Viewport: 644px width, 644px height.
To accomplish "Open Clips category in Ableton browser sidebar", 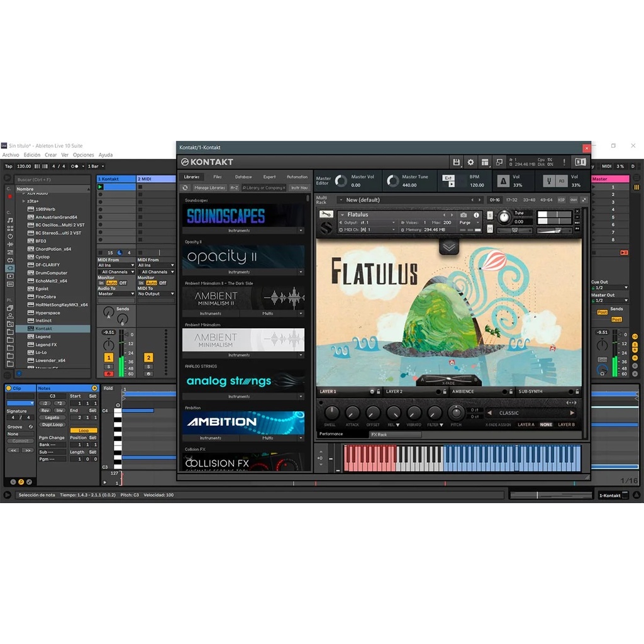I will tap(10, 276).
